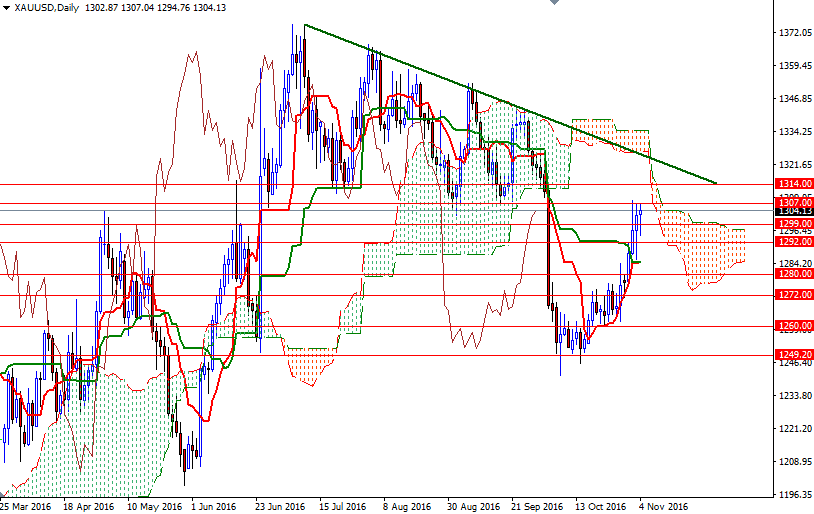Viewport: 814px width, 514px height.
Task: Click the chart symbol arrow beside XAUUSD,Daily
Action: 7,7
